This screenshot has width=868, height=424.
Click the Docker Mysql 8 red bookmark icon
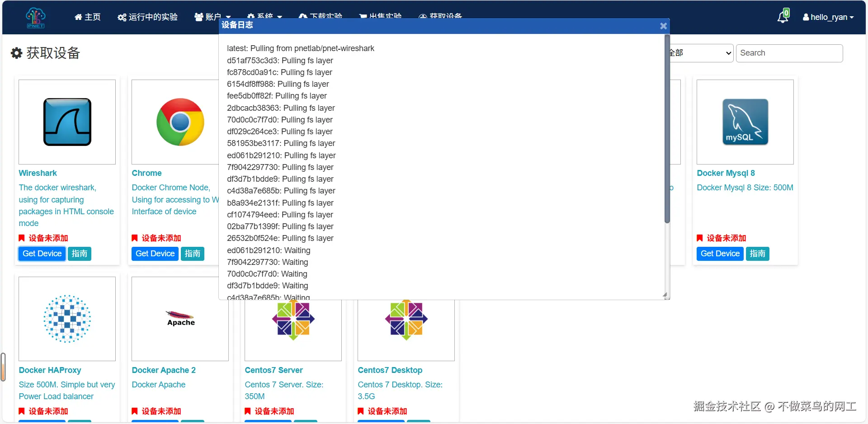point(700,238)
